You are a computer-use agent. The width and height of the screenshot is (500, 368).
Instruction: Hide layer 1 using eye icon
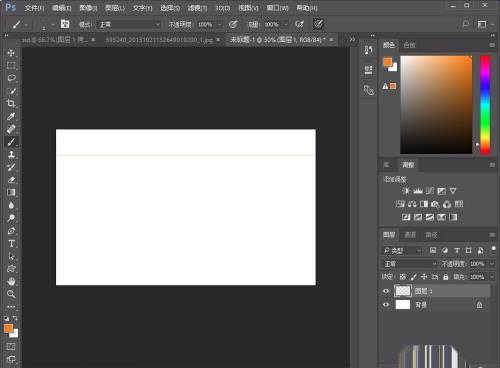pos(386,291)
